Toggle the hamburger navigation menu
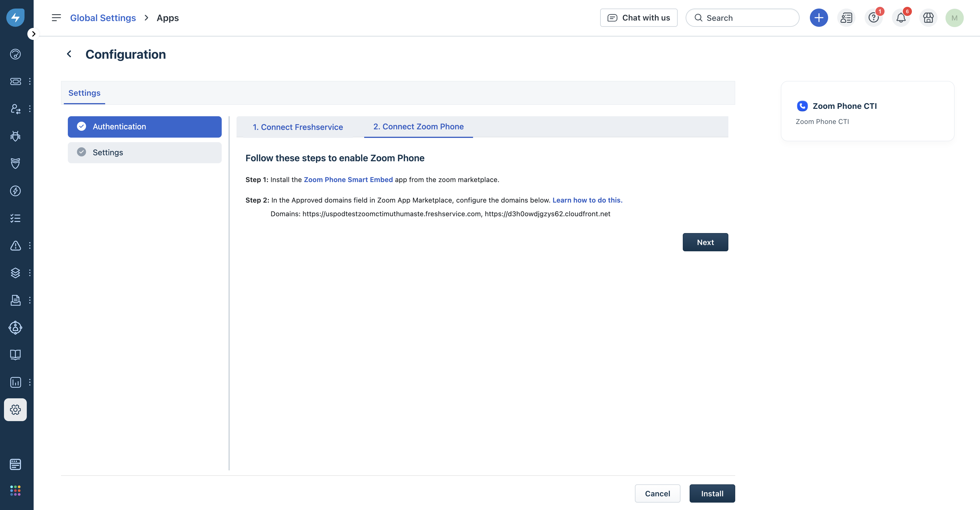This screenshot has width=980, height=510. [56, 18]
